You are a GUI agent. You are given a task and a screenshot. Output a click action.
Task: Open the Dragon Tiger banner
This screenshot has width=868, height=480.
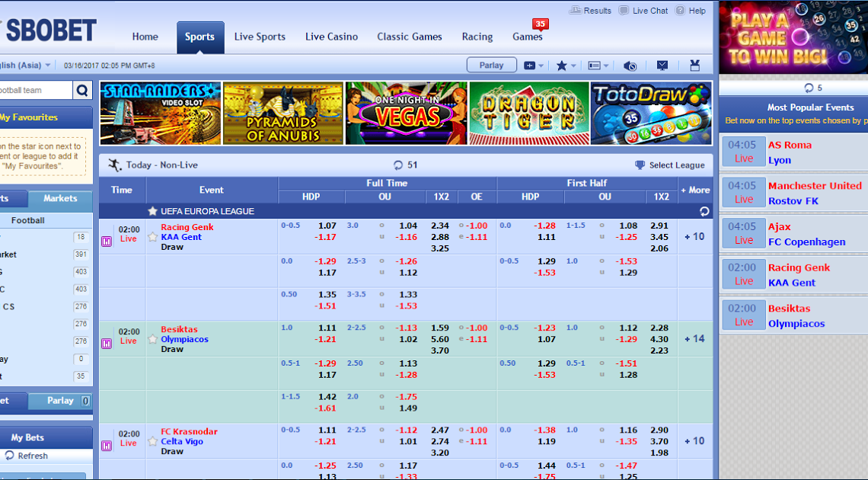(x=529, y=114)
